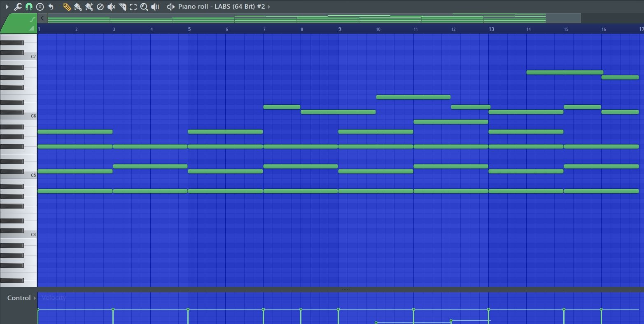The width and height of the screenshot is (644, 324).
Task: Select the short note starting at bar 7 above C6
Action: 282,107
